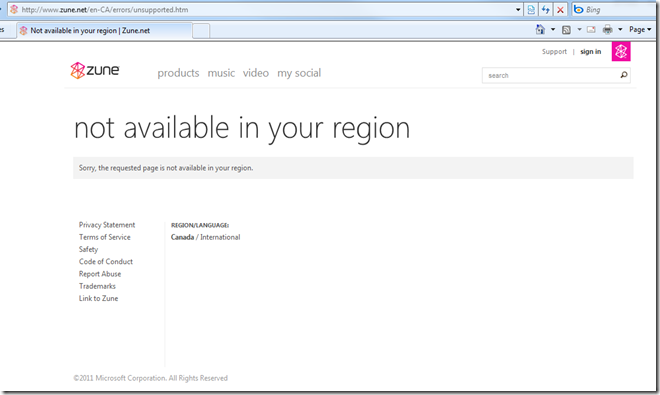Open the Page menu
The image size is (660, 395).
pos(640,29)
